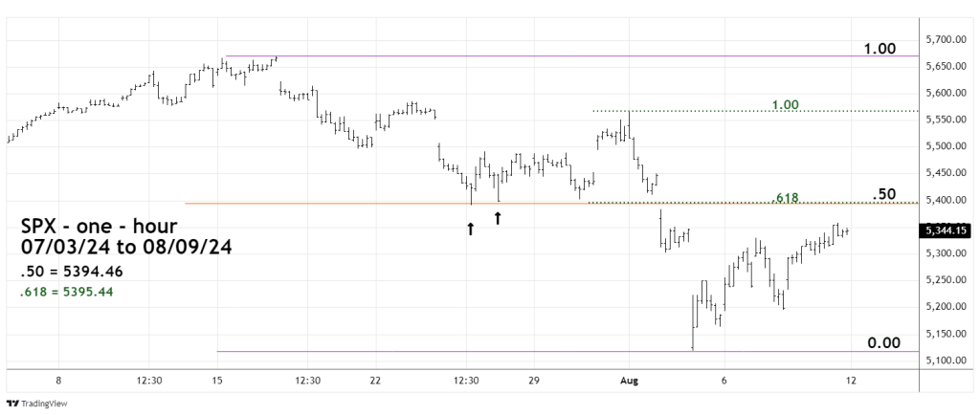Select the purple 1.00 level label
980x415 pixels.
click(881, 48)
